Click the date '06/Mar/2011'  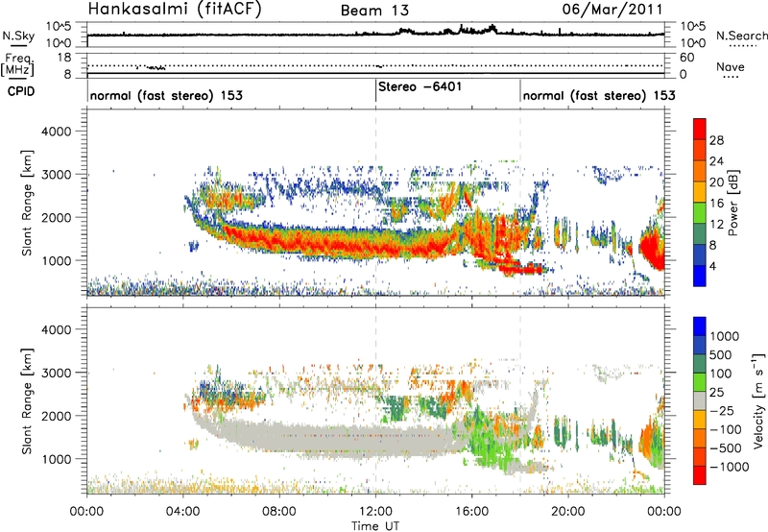(x=612, y=10)
